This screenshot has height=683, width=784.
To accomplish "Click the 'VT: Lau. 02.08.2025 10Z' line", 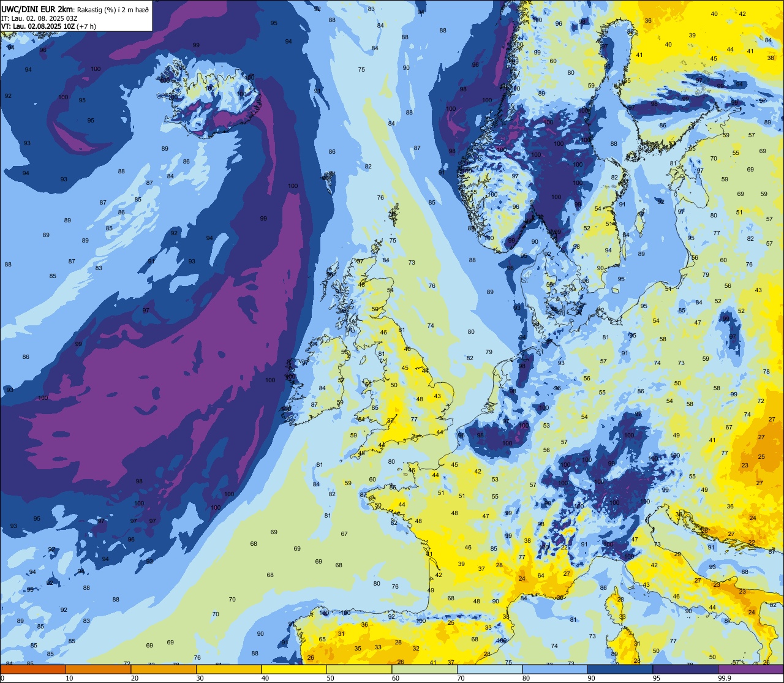I will tap(38, 26).
